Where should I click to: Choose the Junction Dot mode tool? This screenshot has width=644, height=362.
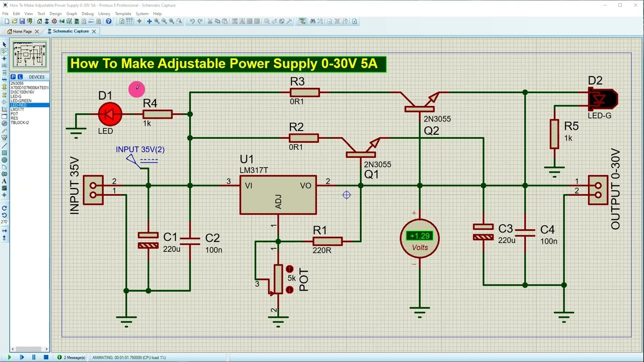tap(5, 58)
